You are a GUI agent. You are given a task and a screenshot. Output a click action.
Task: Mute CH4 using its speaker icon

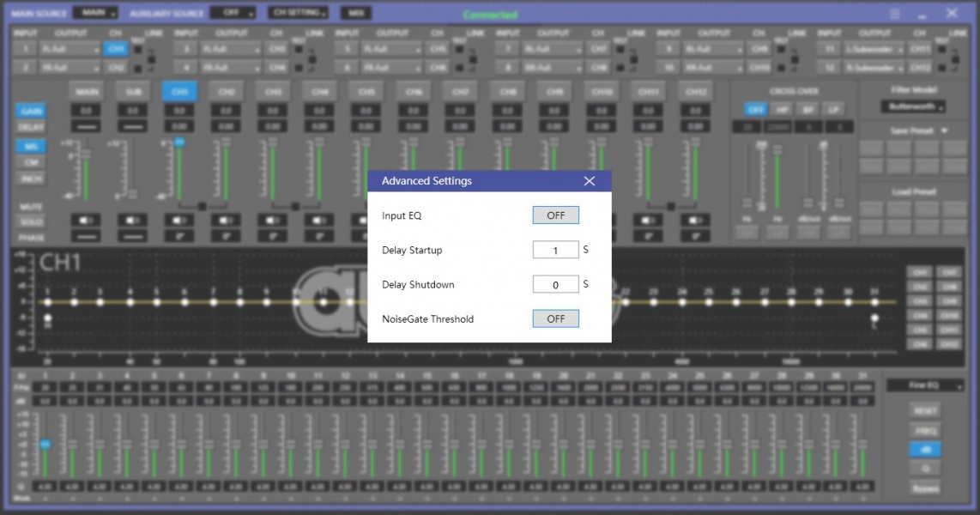(x=319, y=220)
